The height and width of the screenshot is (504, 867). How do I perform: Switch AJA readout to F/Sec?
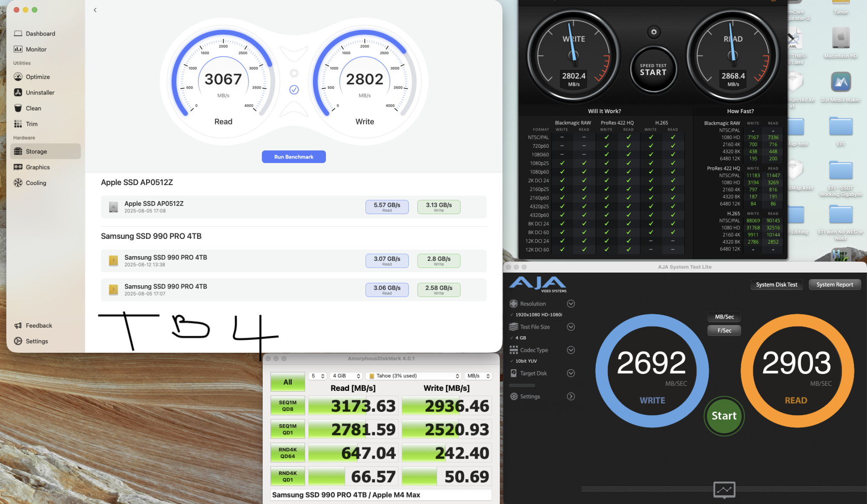tap(724, 330)
